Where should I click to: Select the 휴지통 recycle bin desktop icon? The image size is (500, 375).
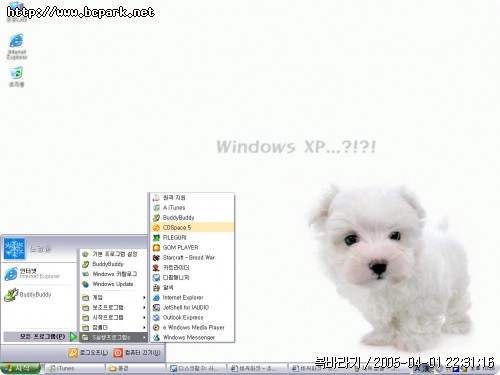click(x=16, y=77)
